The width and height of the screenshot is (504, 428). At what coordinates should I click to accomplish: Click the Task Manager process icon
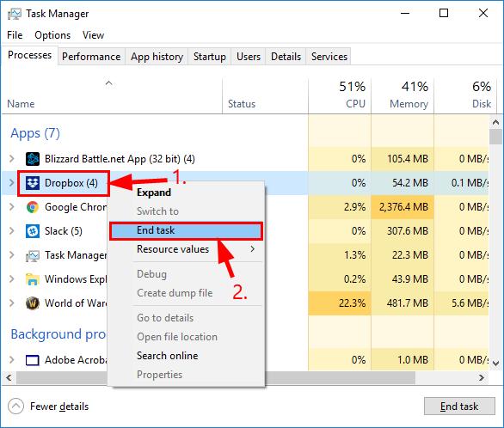33,255
